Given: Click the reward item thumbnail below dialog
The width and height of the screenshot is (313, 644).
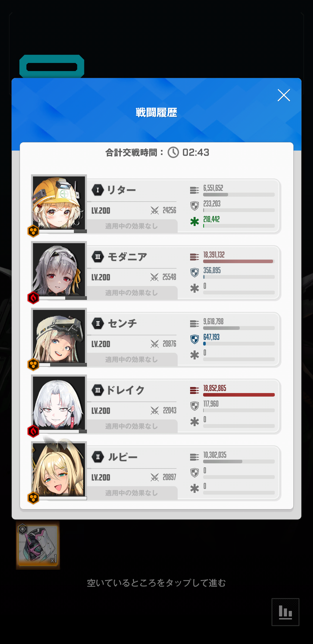Looking at the screenshot, I should coord(38,545).
